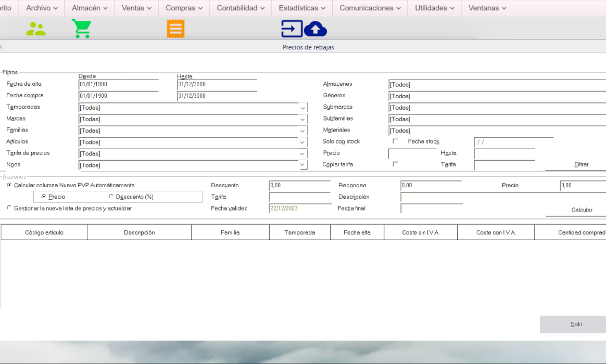Click the Salir button

click(x=576, y=324)
